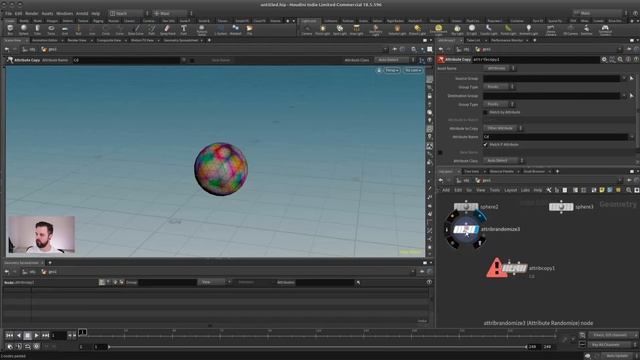Click the play forward button

pos(36,335)
